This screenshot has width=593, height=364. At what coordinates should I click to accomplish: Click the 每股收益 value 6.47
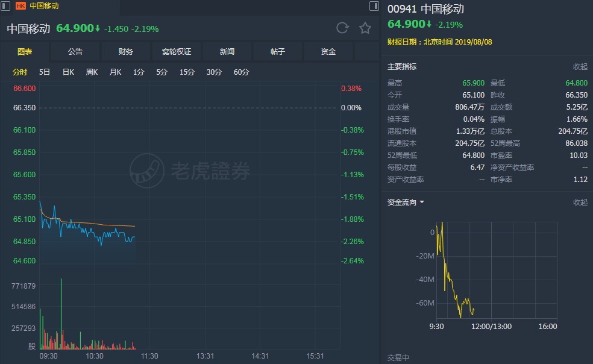(x=477, y=168)
